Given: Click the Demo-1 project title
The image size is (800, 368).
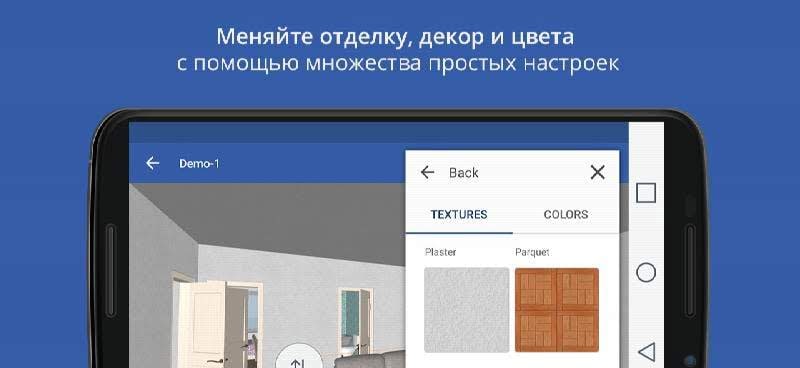Looking at the screenshot, I should click(199, 164).
